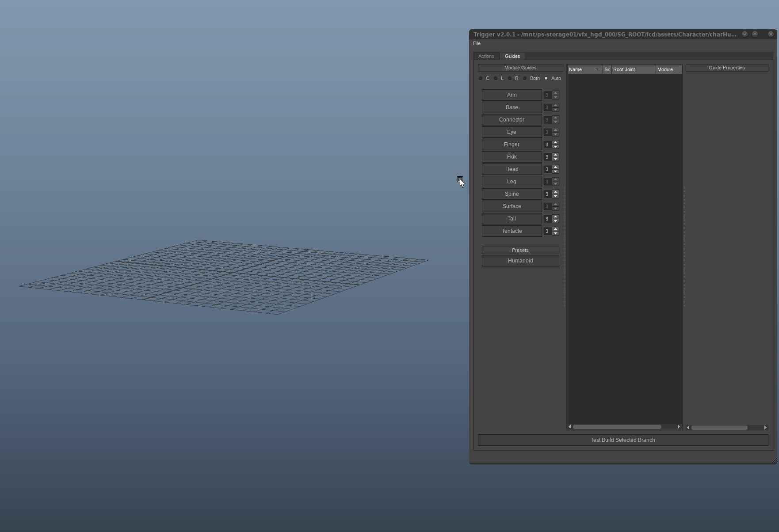Choose the Auto side radio button
This screenshot has width=779, height=532.
[546, 78]
